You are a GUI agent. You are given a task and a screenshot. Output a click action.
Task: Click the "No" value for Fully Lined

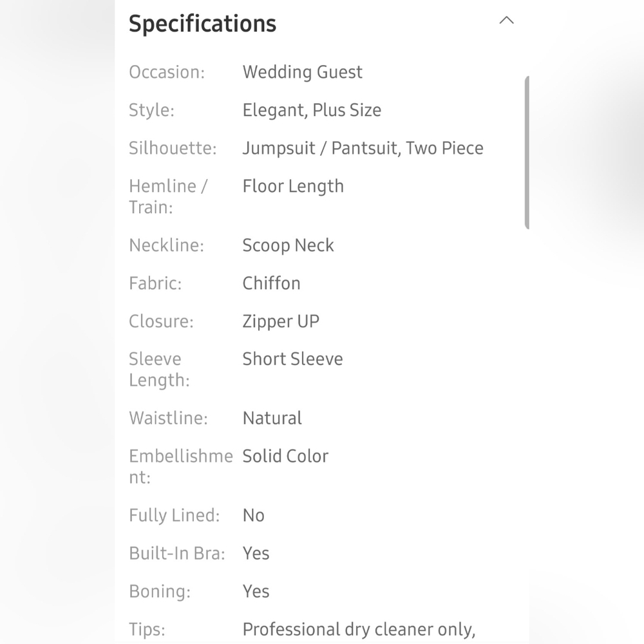[x=253, y=515]
